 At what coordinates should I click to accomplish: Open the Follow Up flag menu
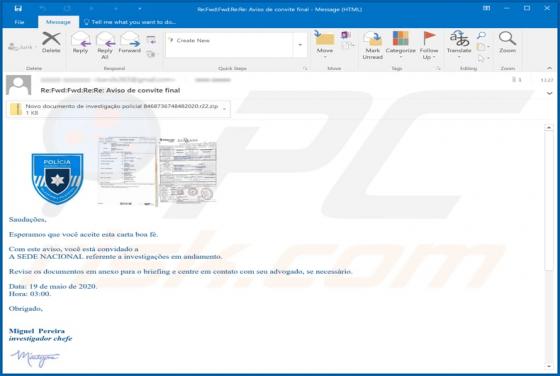[x=429, y=45]
